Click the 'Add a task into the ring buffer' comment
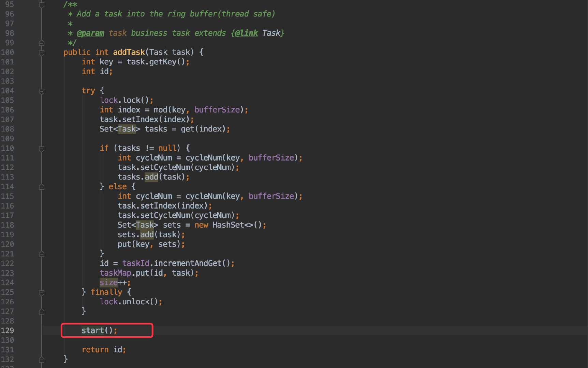Screen dimensions: 588x368 147,14
